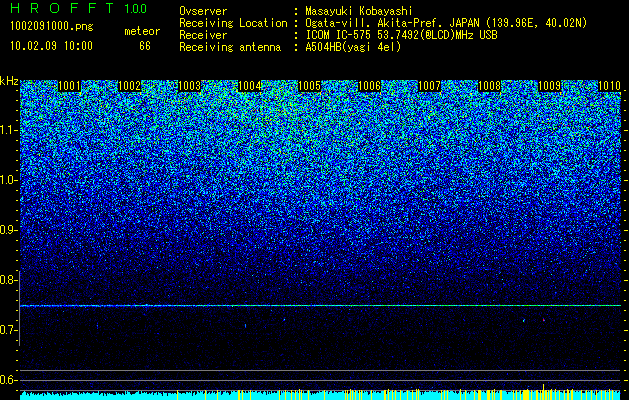Select the 1006 minute marker label
This screenshot has height=400, width=629.
(369, 86)
